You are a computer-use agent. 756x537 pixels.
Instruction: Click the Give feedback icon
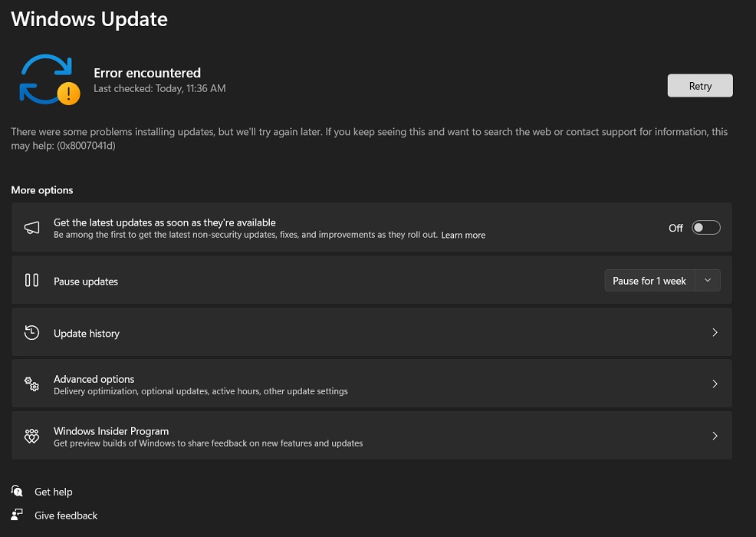pos(15,515)
